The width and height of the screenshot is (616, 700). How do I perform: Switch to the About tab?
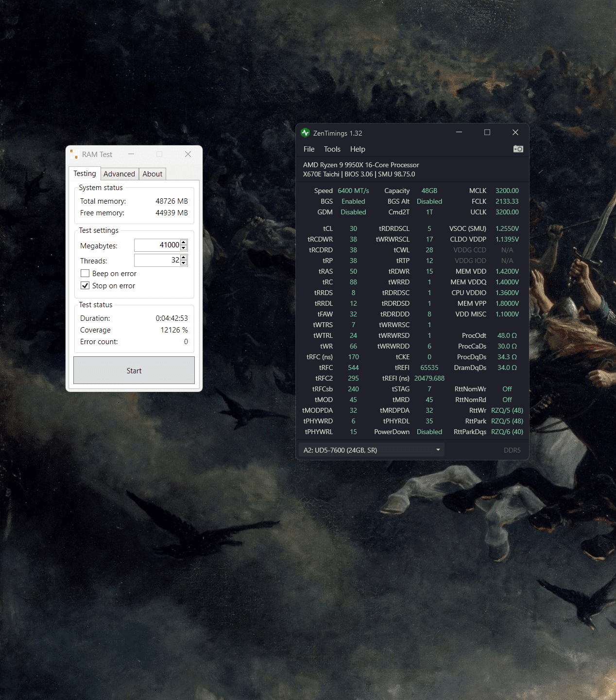(153, 174)
